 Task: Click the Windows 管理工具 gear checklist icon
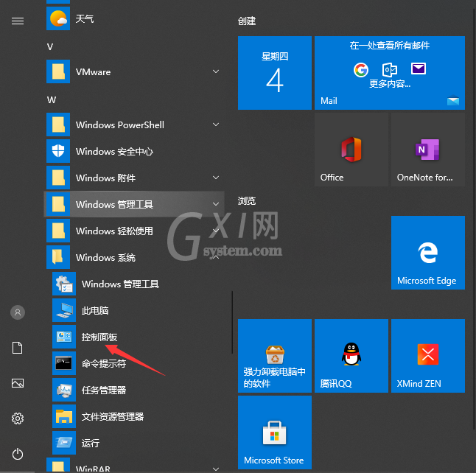[64, 284]
